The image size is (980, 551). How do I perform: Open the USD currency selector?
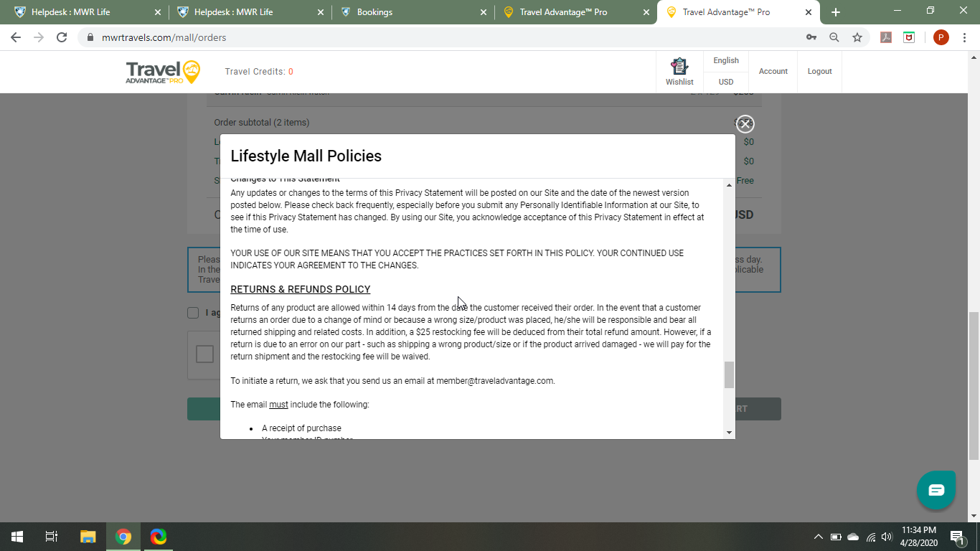point(726,82)
